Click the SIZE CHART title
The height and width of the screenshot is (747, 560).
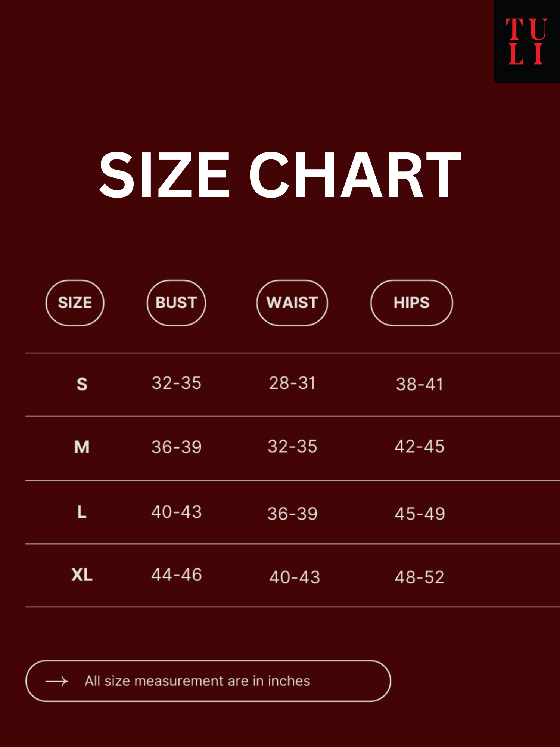[280, 175]
